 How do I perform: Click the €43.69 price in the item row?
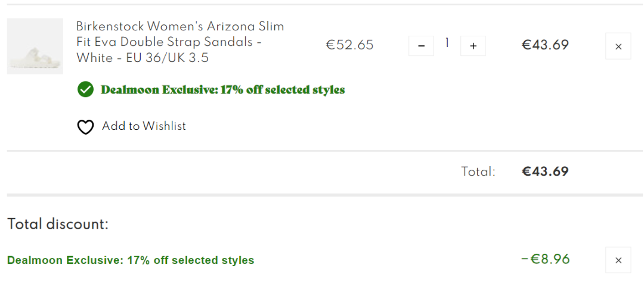(x=545, y=45)
